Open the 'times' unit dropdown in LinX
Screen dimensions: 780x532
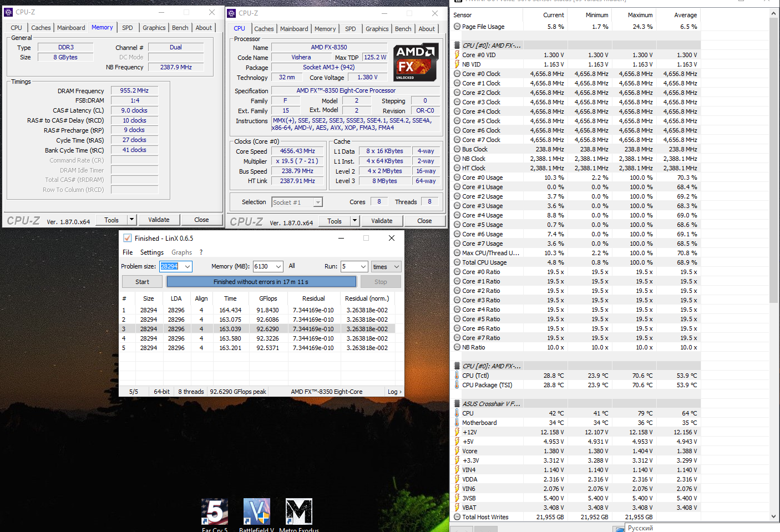click(386, 267)
